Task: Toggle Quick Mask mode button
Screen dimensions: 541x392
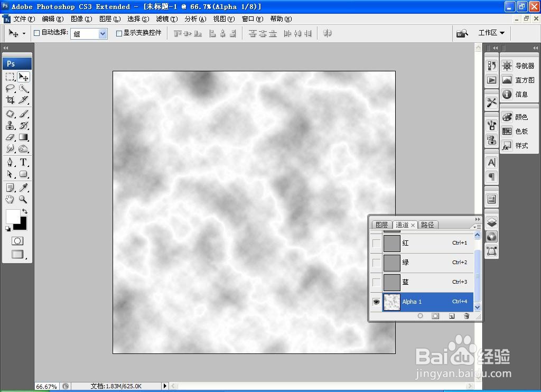Action: click(x=17, y=241)
